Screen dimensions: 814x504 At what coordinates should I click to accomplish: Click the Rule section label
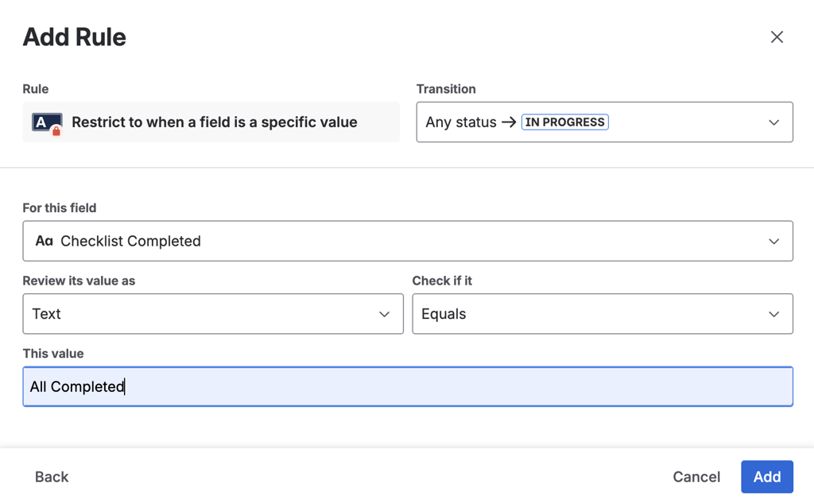click(x=35, y=89)
